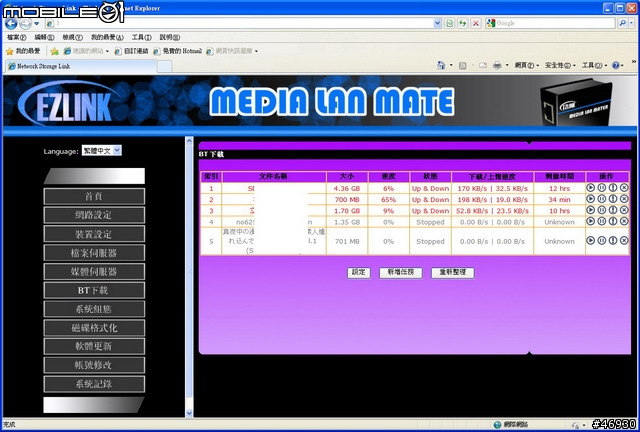Click the browser Stop (red X) icon
The height and width of the screenshot is (432, 640).
(x=476, y=23)
